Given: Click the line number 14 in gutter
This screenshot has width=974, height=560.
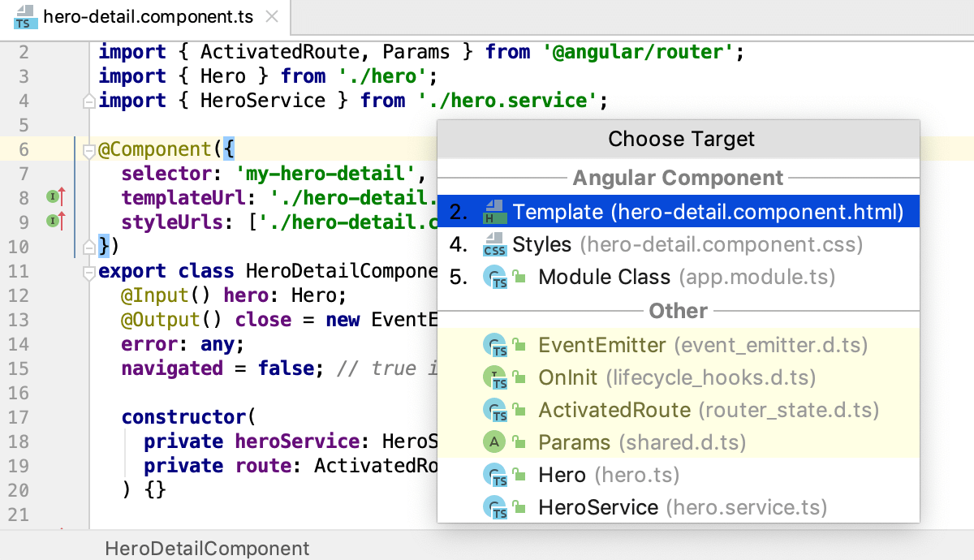Looking at the screenshot, I should [19, 344].
